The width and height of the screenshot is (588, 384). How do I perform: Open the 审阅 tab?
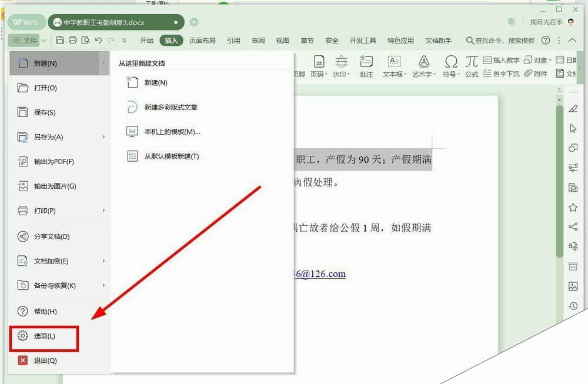click(258, 41)
